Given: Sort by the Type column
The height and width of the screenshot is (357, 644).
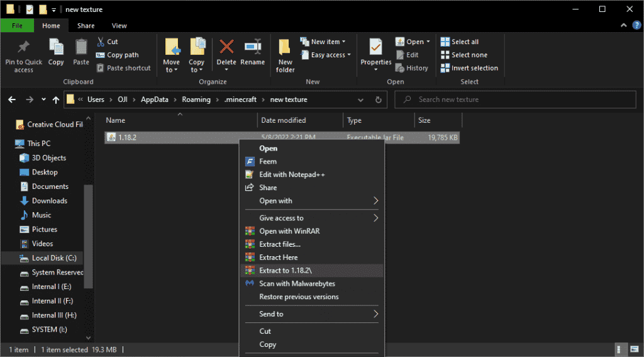Looking at the screenshot, I should (379, 120).
